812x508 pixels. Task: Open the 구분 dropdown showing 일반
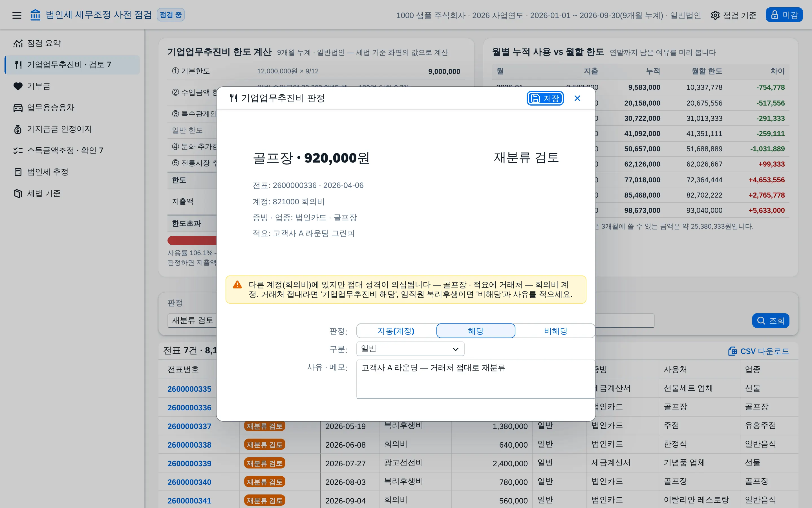(410, 349)
